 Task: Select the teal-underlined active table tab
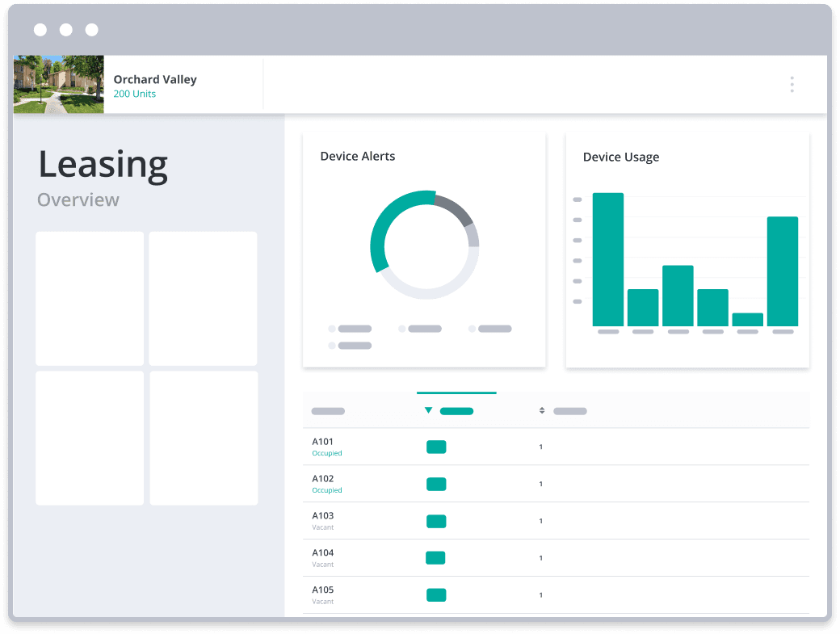[x=456, y=409]
